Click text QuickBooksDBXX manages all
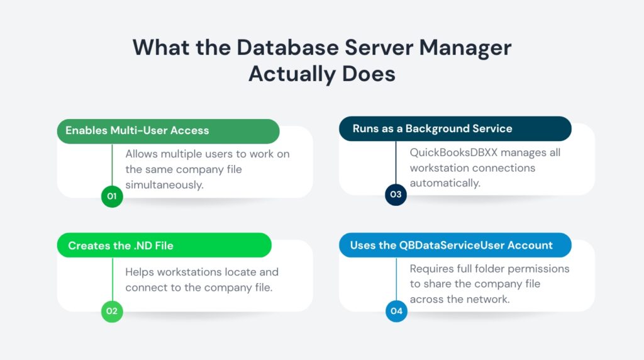The width and height of the screenshot is (644, 360). pyautogui.click(x=485, y=152)
